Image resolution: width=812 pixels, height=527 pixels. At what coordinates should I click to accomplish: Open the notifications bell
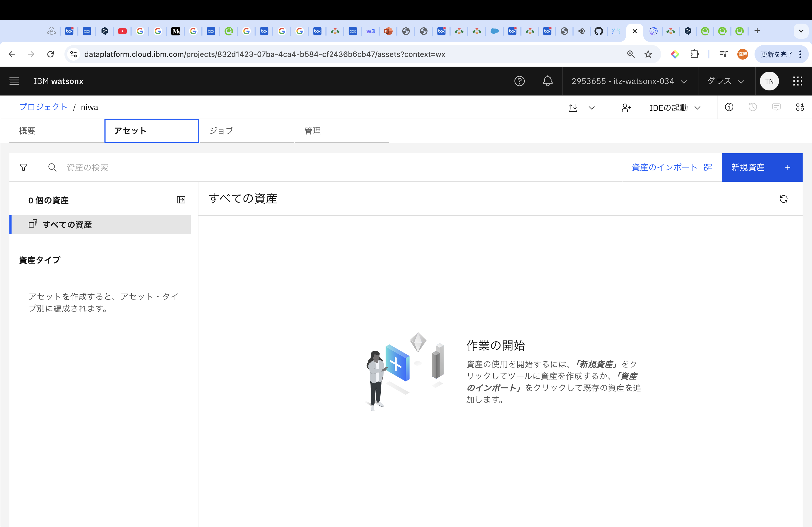pos(548,81)
